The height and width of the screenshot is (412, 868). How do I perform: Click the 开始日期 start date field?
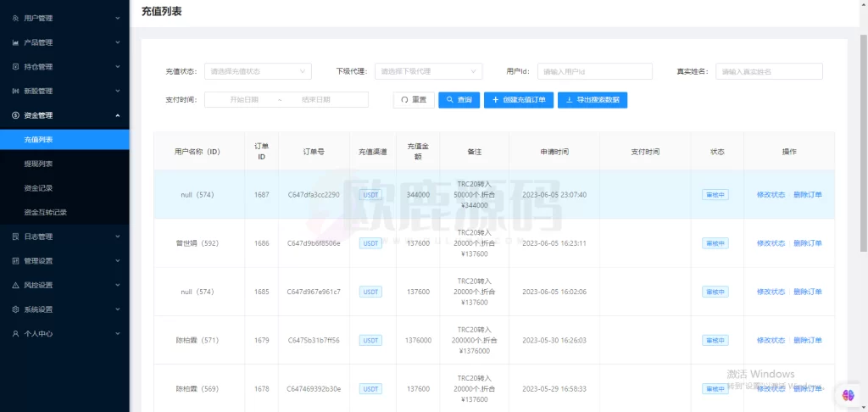pyautogui.click(x=244, y=100)
